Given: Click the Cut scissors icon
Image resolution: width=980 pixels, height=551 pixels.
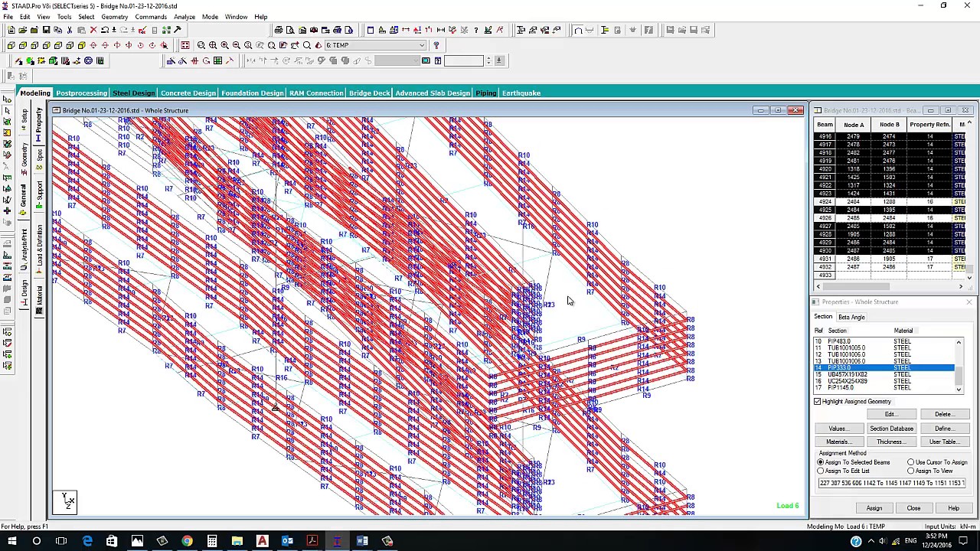Looking at the screenshot, I should [70, 30].
